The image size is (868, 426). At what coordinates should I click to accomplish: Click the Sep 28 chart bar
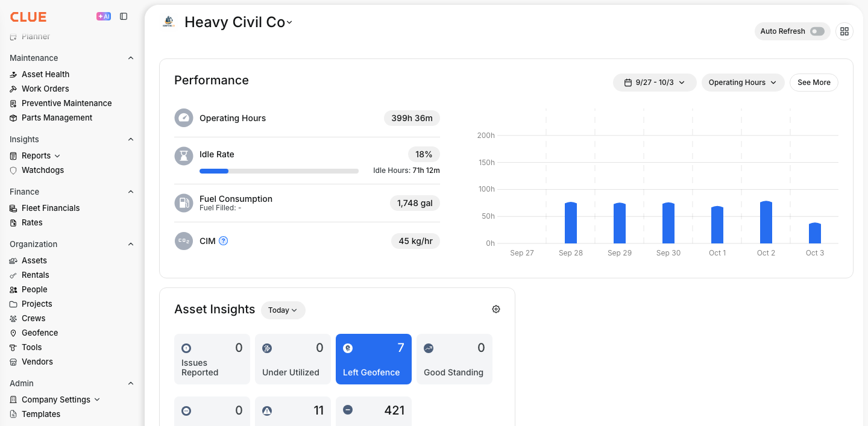coord(571,223)
